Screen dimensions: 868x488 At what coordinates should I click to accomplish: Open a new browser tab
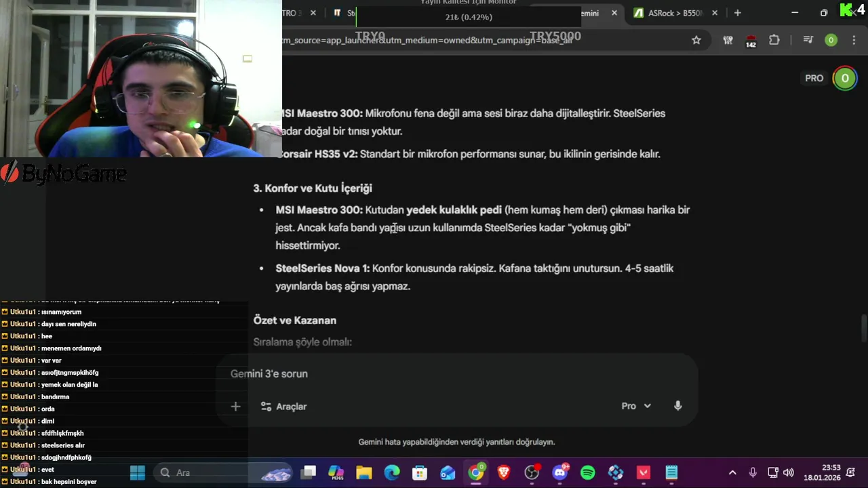(737, 13)
